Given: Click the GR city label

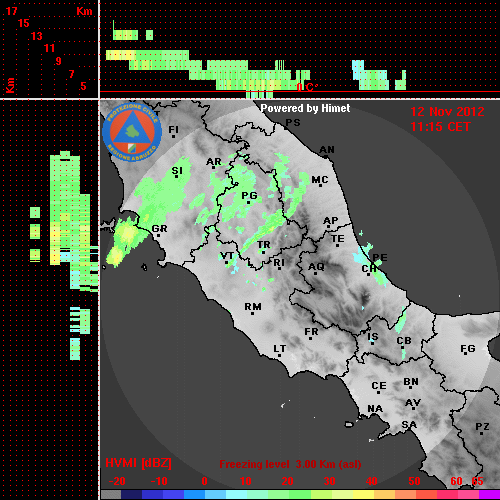Looking at the screenshot, I should coord(159,229).
